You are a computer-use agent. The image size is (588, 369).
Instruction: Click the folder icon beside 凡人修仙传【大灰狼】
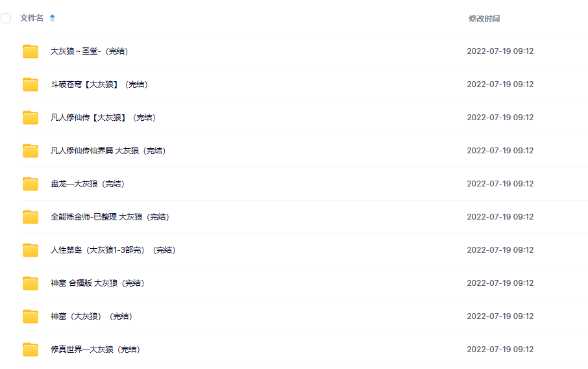[31, 118]
